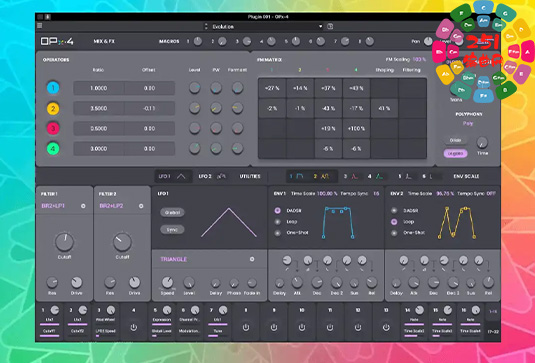Viewport: 535px width, 363px height.
Task: Select envelope 5 tab
Action: [405, 176]
